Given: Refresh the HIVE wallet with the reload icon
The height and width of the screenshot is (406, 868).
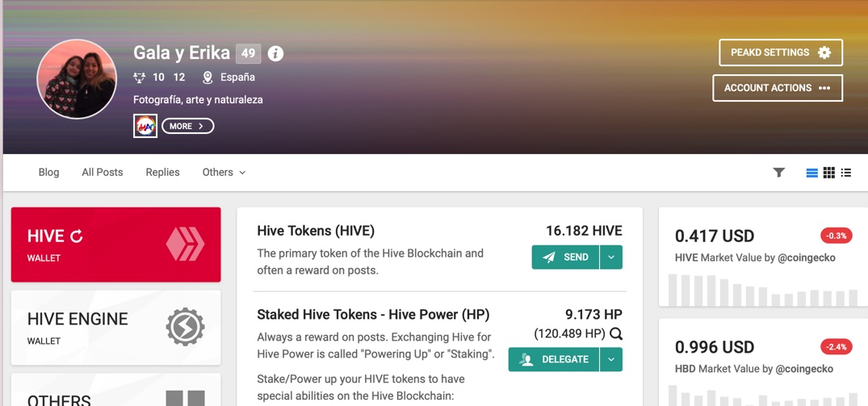Looking at the screenshot, I should click(77, 236).
